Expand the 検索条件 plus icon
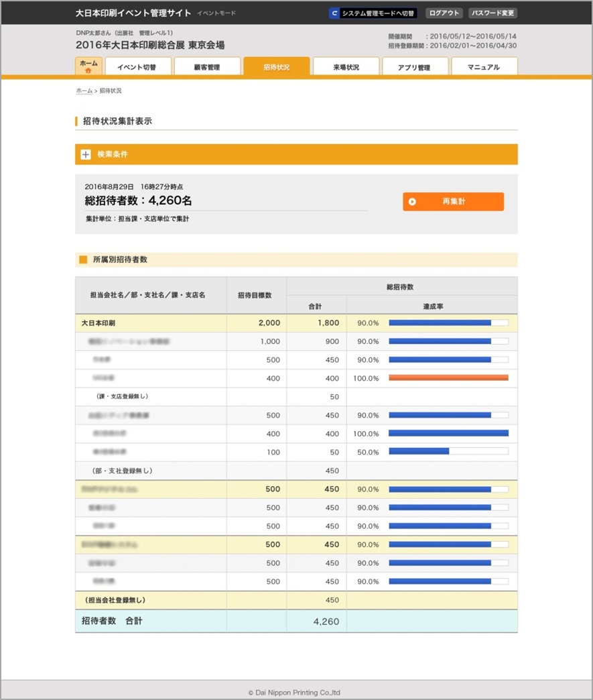 86,154
